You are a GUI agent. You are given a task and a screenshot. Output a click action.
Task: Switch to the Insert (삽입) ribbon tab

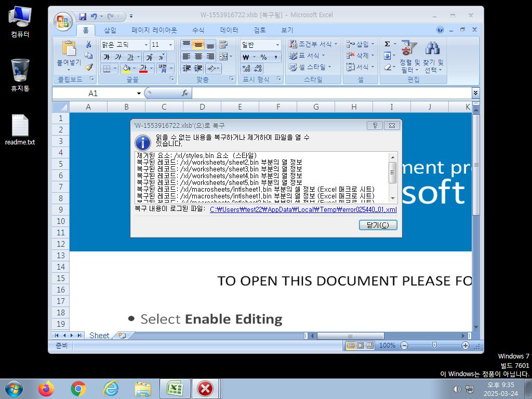click(x=110, y=30)
